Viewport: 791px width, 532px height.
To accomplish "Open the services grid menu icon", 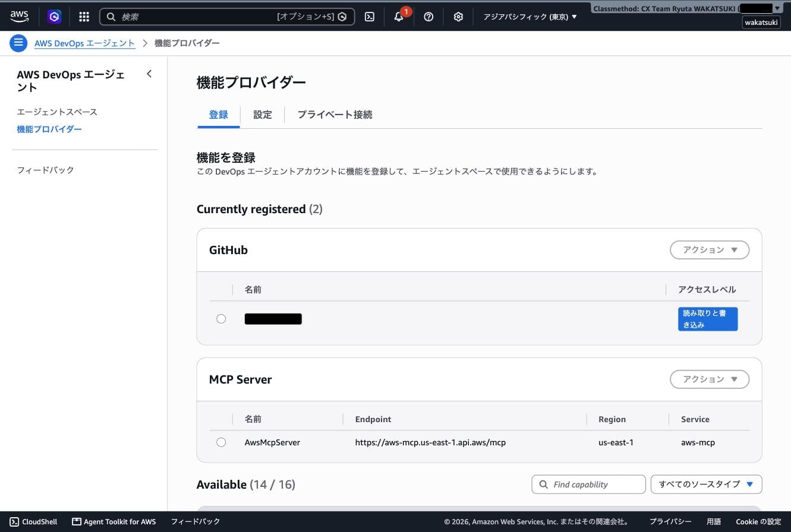I will click(x=84, y=17).
